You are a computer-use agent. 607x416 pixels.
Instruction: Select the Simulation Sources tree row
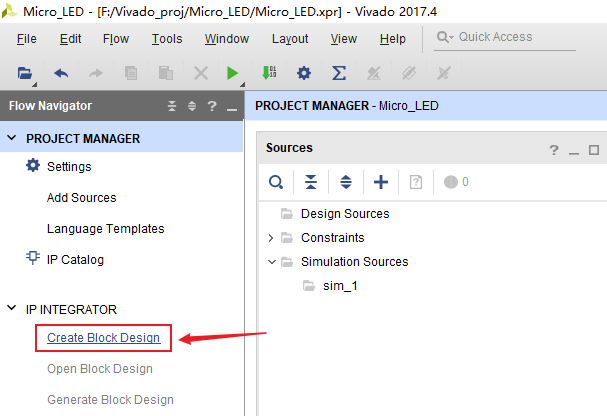coord(355,262)
